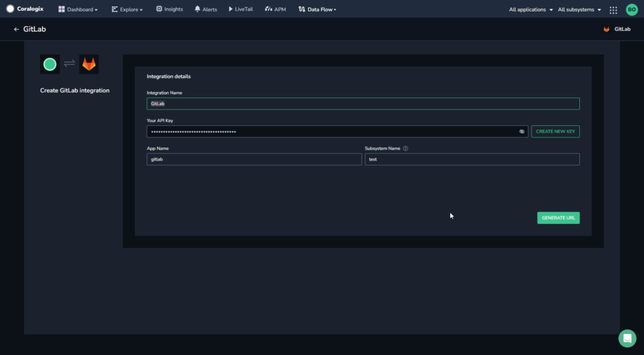Open the All applications filter dropdown
This screenshot has width=644, height=355.
[x=531, y=9]
